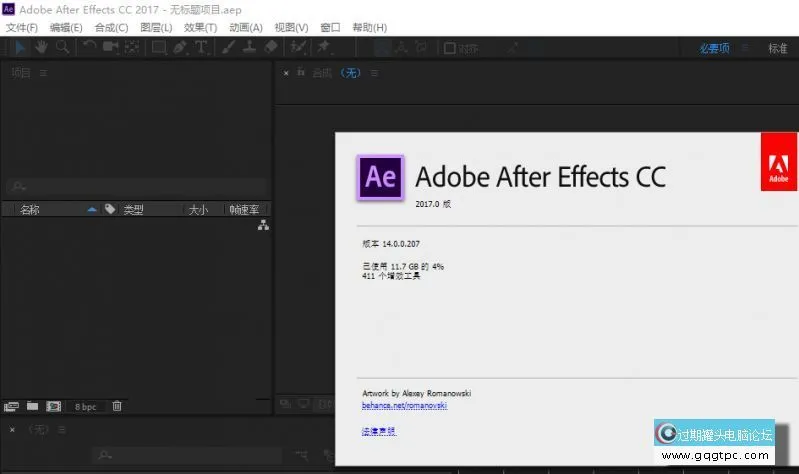Create a new folder in Project panel

pyautogui.click(x=32, y=406)
